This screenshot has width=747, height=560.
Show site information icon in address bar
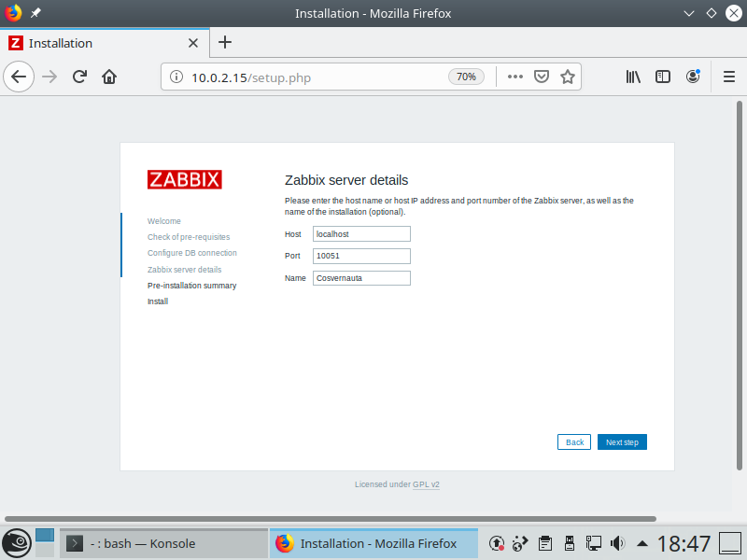point(176,77)
